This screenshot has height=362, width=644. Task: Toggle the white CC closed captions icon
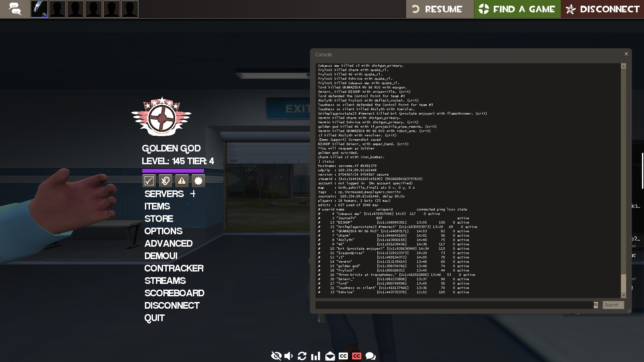tap(343, 356)
